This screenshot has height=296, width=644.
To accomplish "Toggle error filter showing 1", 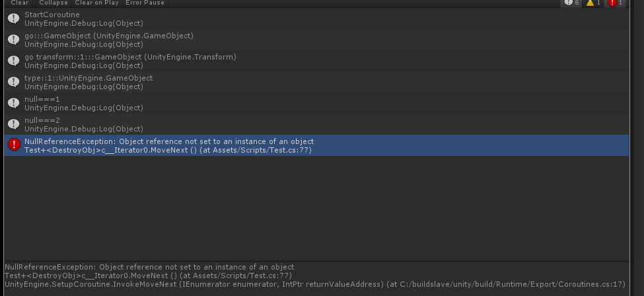I will 615,3.
